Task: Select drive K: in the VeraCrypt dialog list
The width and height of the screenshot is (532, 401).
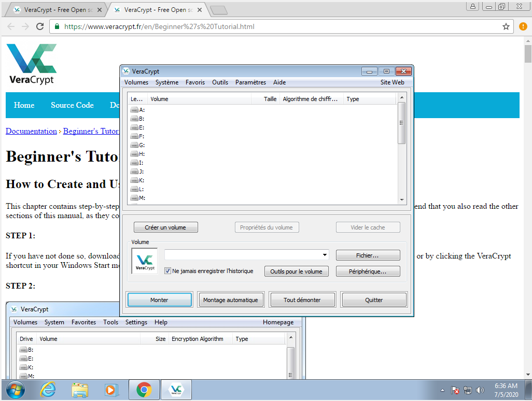Action: 137,180
